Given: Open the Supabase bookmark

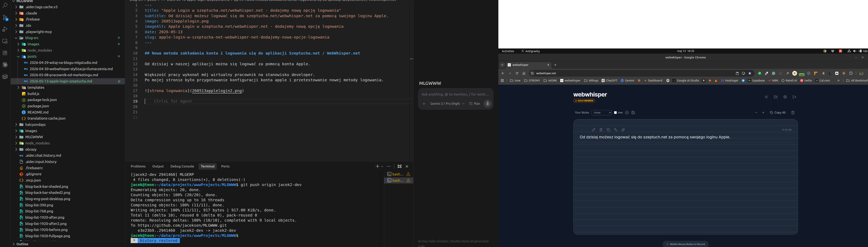Looking at the screenshot, I should 756,81.
